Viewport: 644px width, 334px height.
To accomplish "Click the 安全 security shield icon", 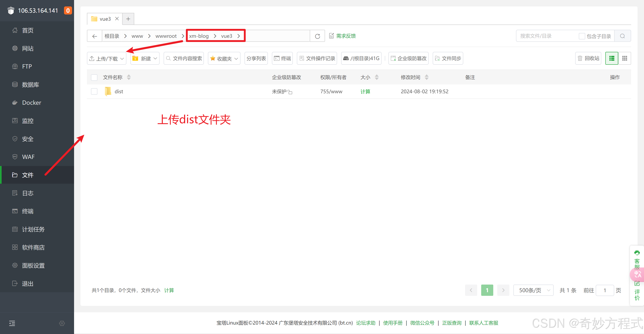I will (x=15, y=139).
